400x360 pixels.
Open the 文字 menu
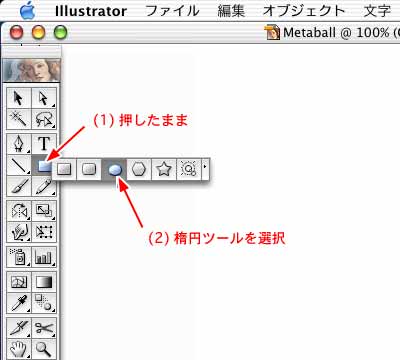[x=377, y=11]
